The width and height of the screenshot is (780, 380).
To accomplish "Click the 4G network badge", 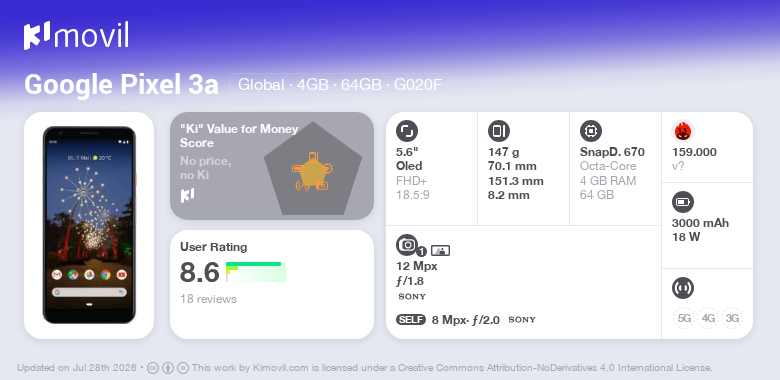I will coord(708,318).
